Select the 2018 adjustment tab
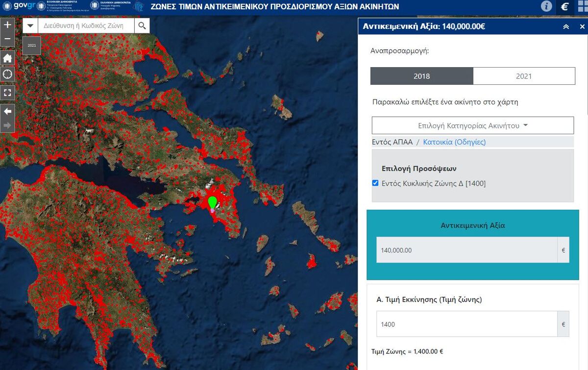The image size is (588, 370). point(421,76)
